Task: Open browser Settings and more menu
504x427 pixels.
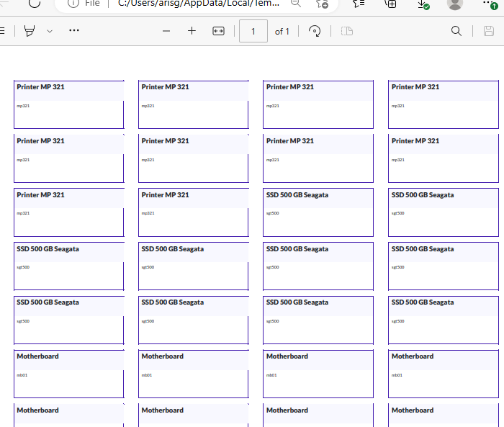Action: tap(490, 4)
